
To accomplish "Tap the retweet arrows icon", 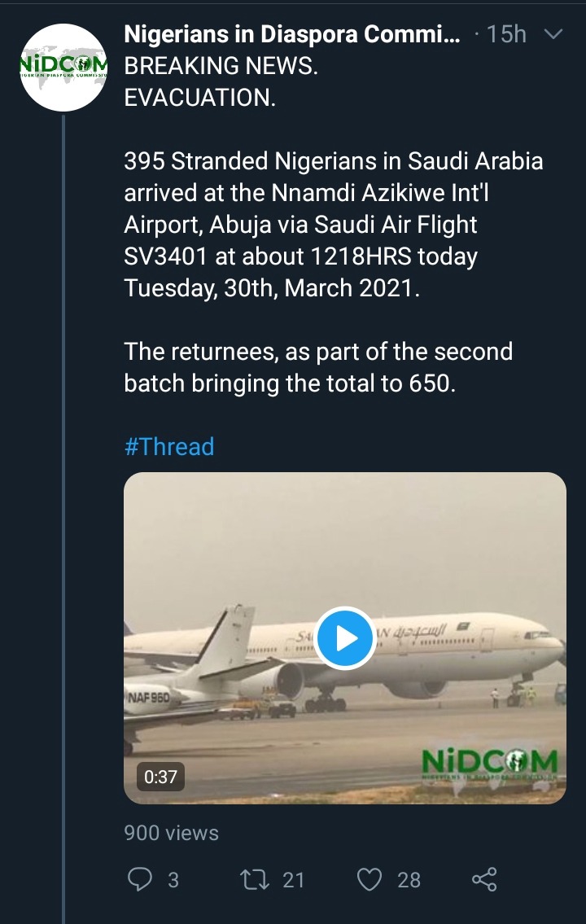I will pyautogui.click(x=255, y=880).
